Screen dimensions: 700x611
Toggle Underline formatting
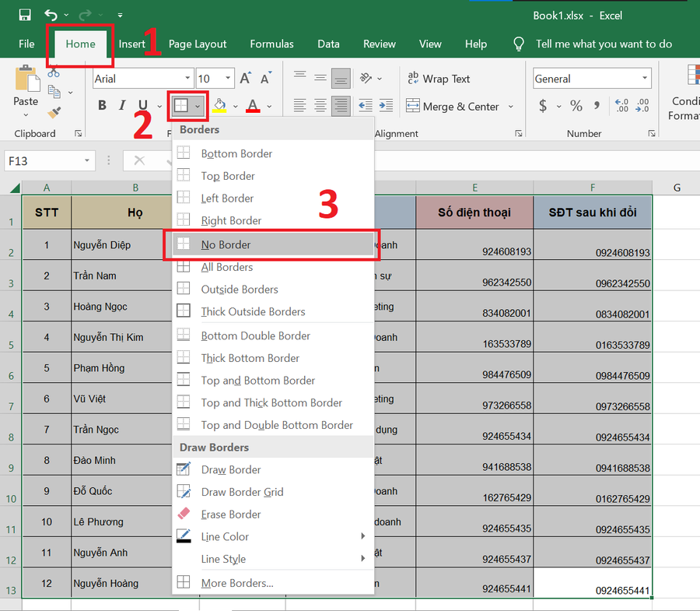click(143, 105)
